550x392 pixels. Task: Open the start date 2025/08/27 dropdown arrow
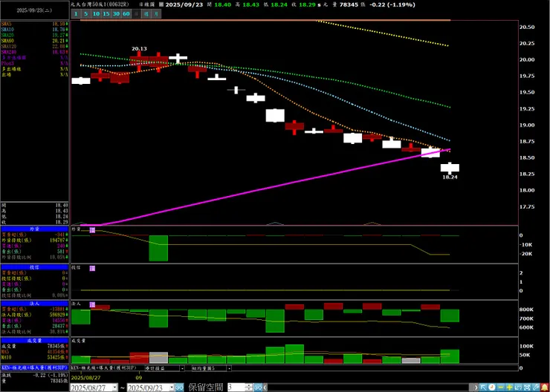(x=114, y=387)
